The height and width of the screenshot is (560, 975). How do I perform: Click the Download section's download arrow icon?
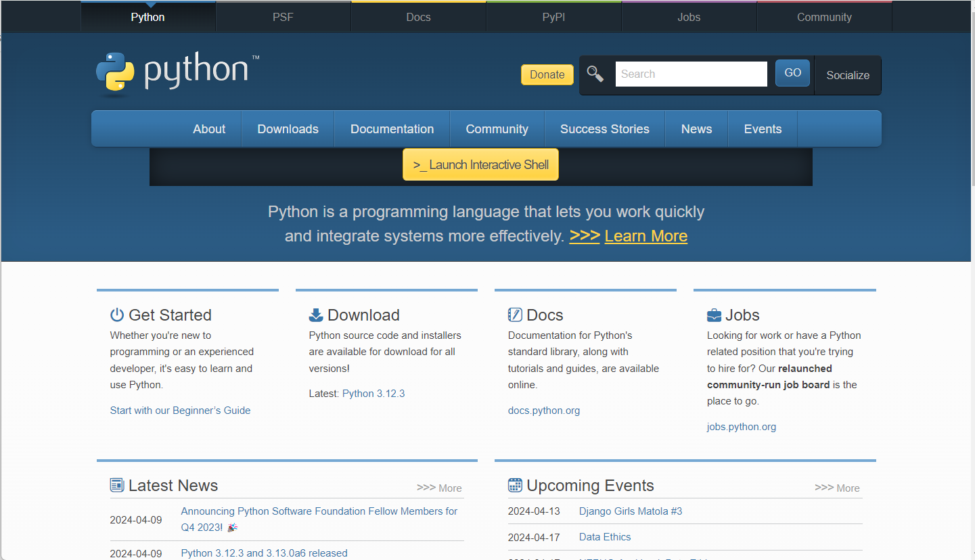tap(315, 314)
